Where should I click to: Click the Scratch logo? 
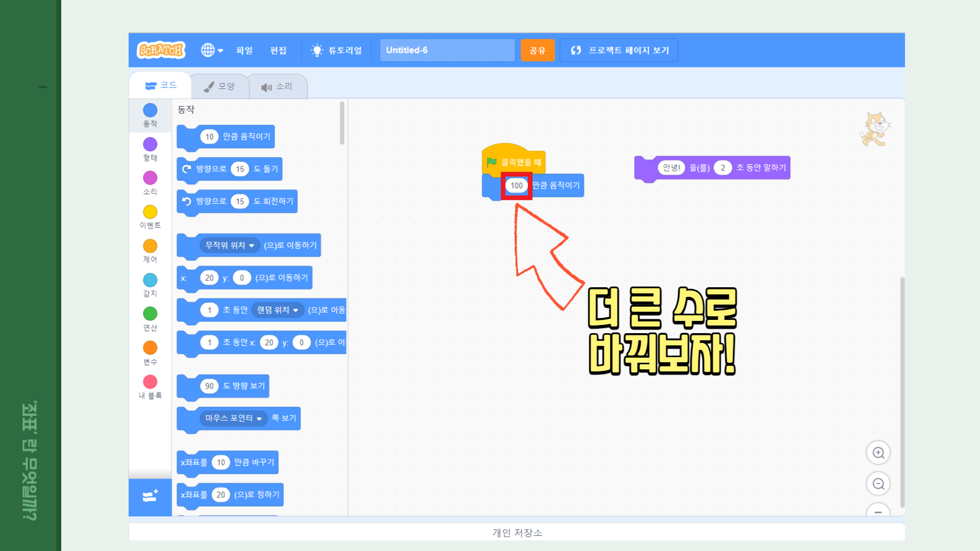(x=161, y=50)
